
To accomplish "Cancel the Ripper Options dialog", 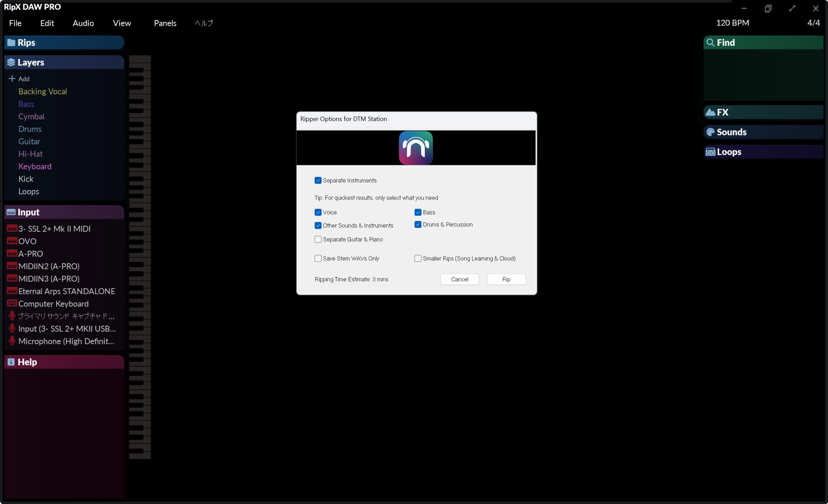I will (x=459, y=279).
